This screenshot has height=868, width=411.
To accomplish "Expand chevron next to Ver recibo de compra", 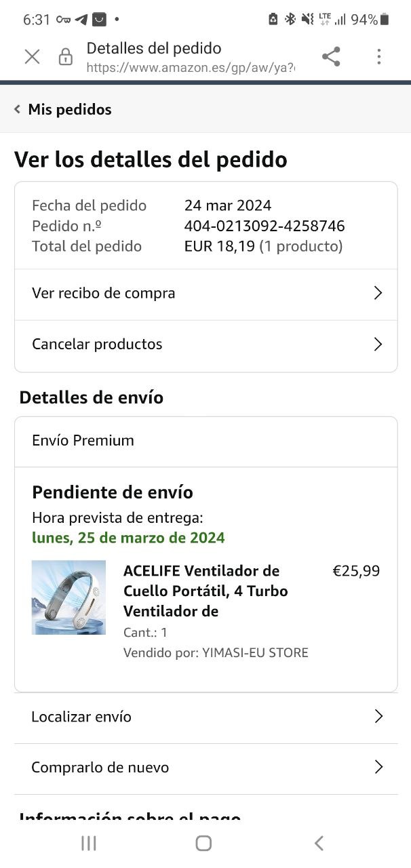I will tap(378, 293).
